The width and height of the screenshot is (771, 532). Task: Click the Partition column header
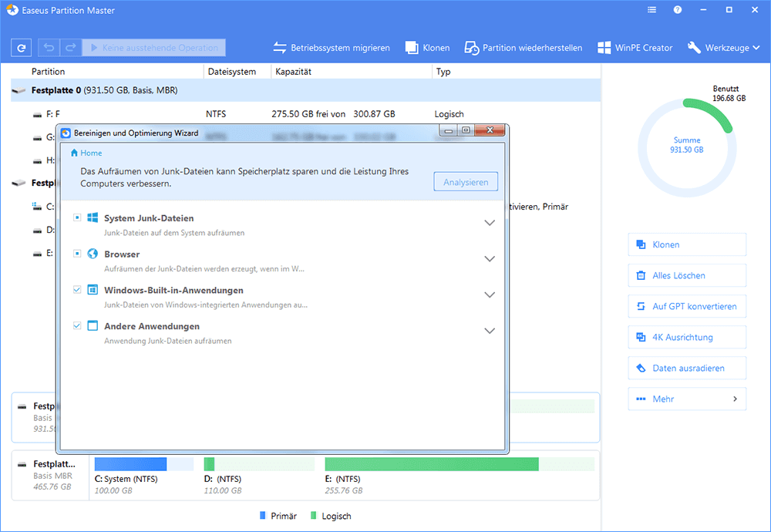[x=48, y=71]
